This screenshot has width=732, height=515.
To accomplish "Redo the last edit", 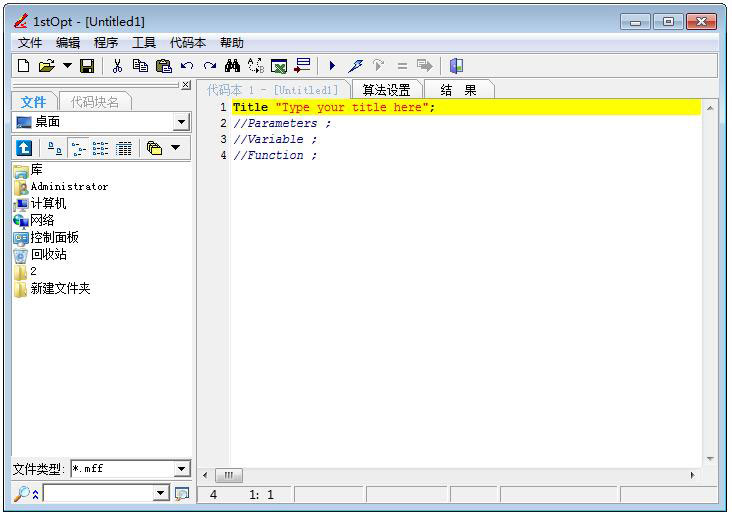I will [210, 66].
